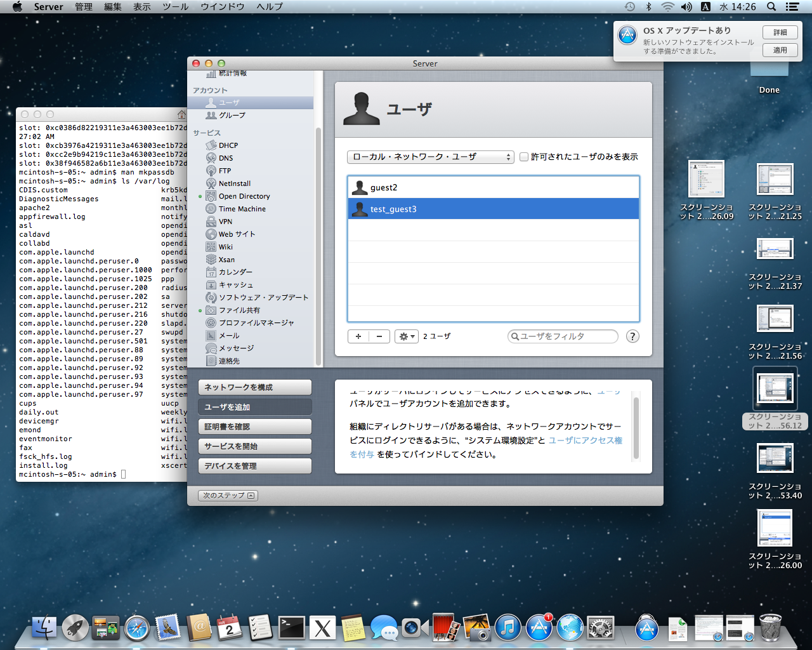Open the 表示 menu

pos(142,6)
